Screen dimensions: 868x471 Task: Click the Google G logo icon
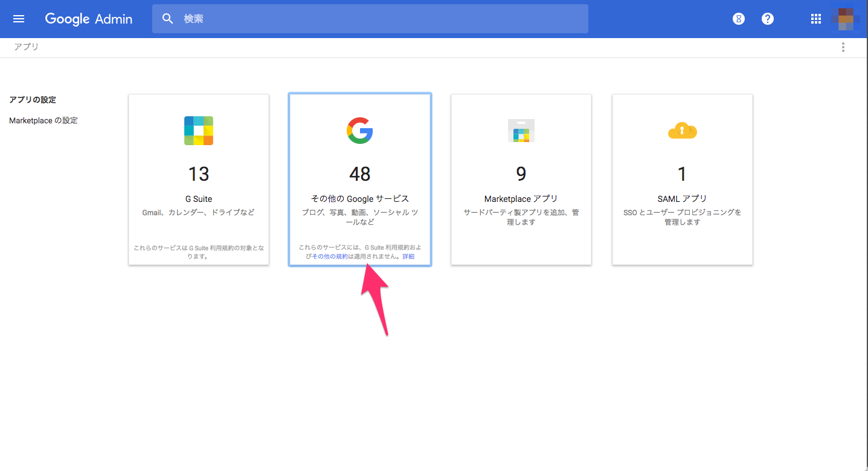point(360,131)
